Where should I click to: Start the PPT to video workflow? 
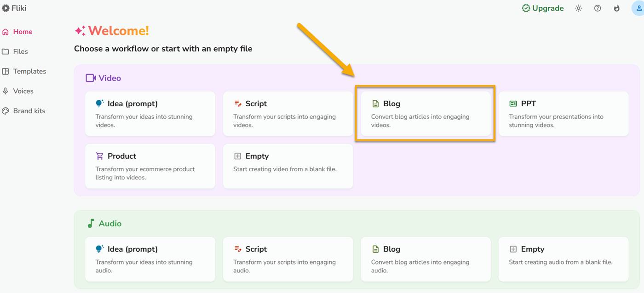pyautogui.click(x=563, y=114)
